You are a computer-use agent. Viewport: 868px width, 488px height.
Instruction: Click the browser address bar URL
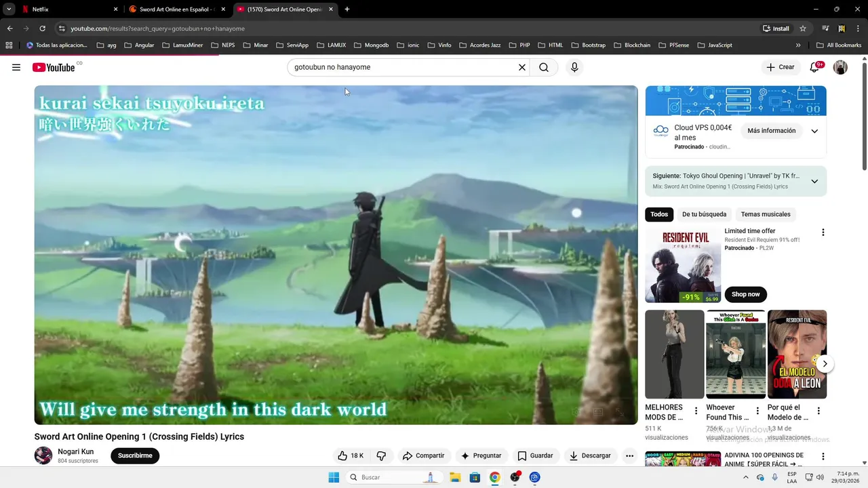[157, 28]
